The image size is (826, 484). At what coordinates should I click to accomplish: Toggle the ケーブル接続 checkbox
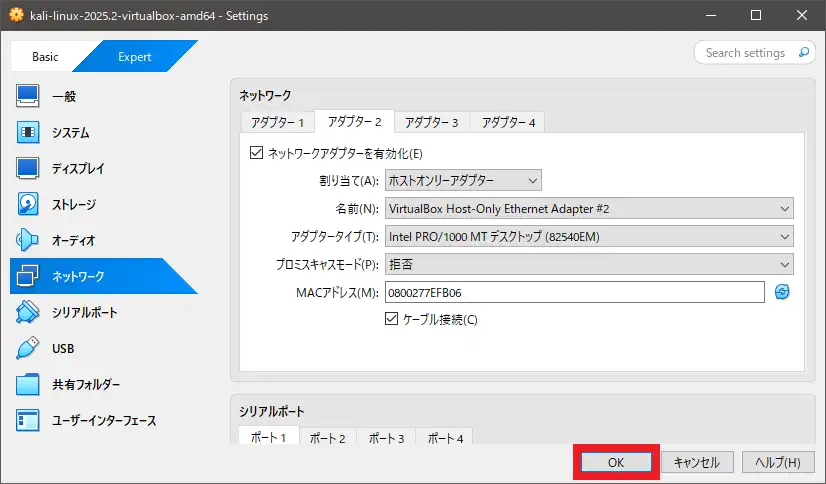(x=391, y=319)
